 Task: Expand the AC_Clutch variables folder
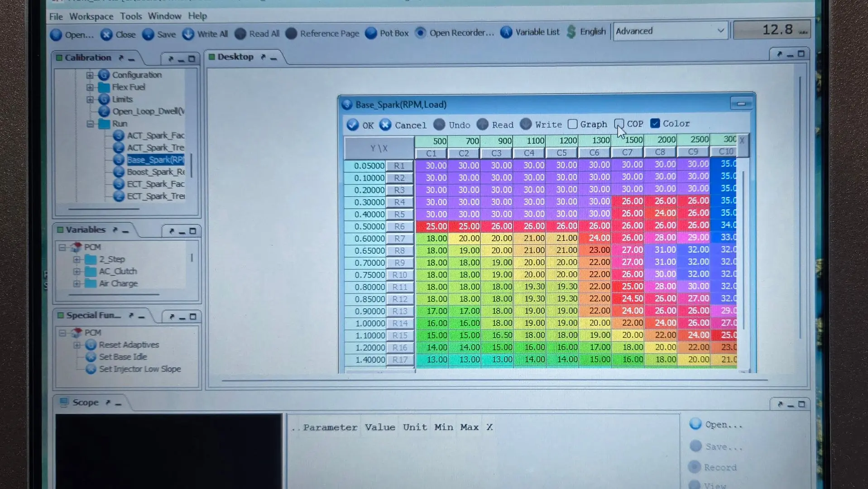click(77, 271)
